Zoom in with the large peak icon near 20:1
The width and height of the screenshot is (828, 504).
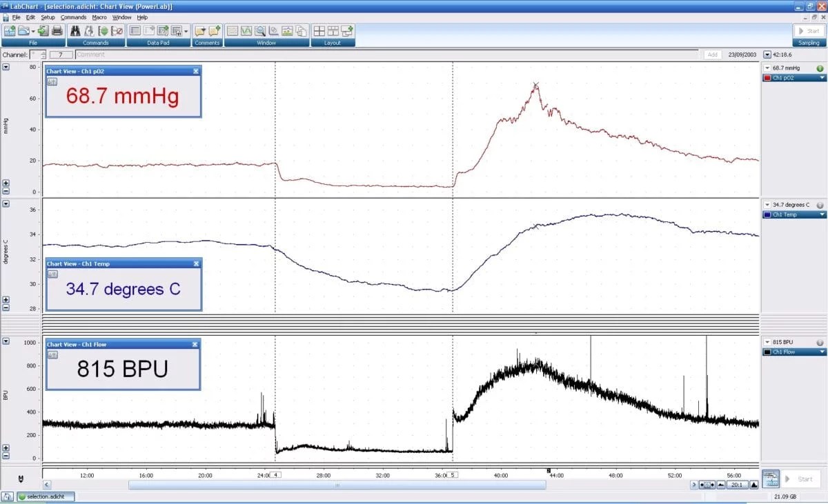pyautogui.click(x=753, y=485)
